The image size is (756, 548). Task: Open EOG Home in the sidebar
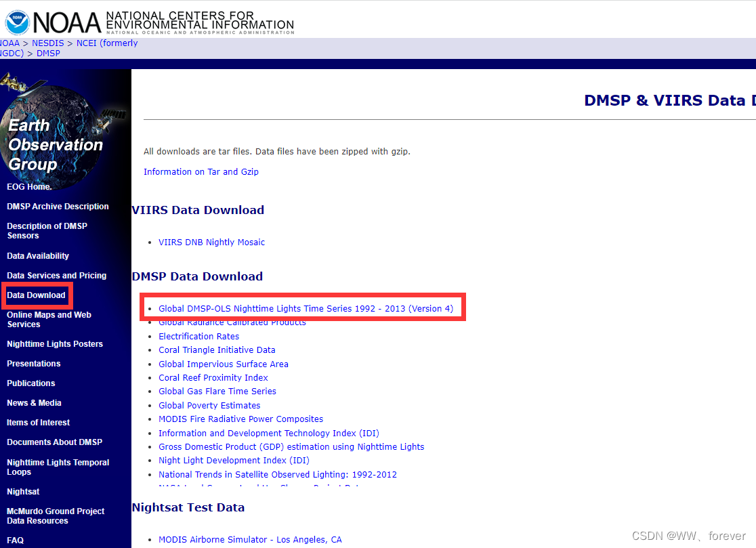tap(29, 186)
